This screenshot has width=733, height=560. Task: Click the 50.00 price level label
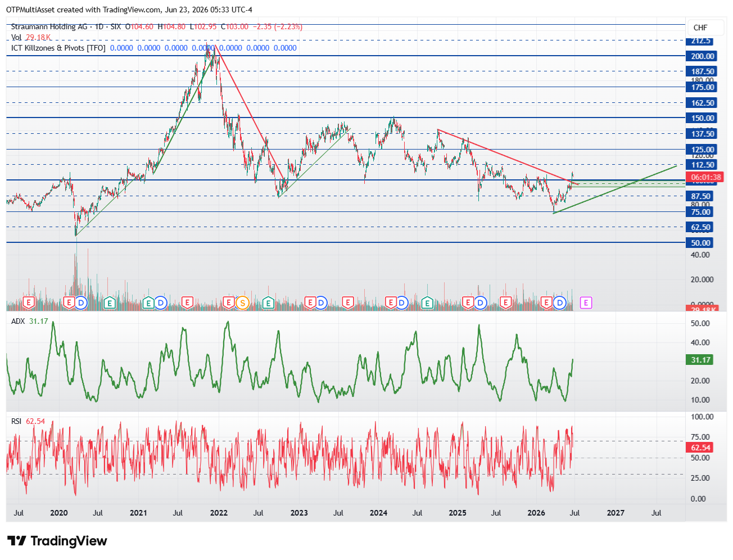point(700,243)
